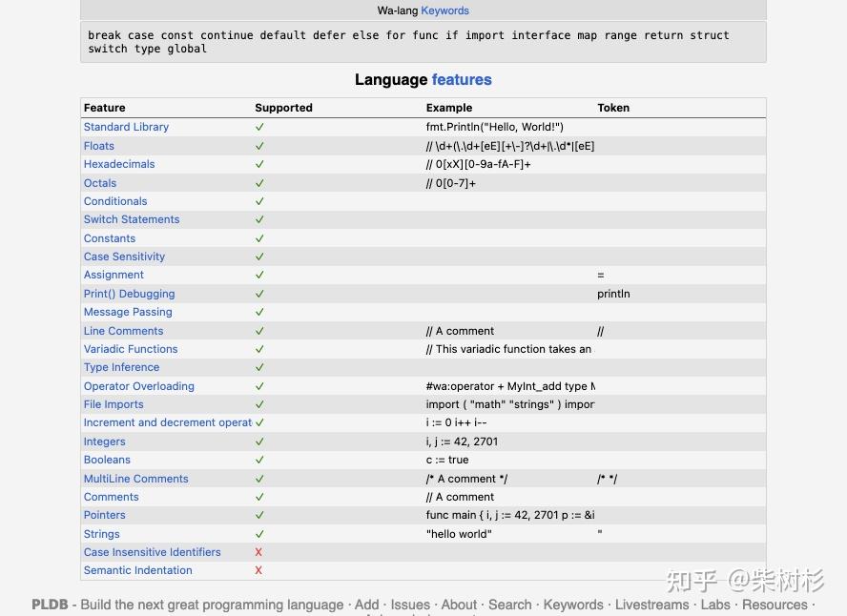Click green checkmark in Pointers row
Image resolution: width=847 pixels, height=616 pixels.
[x=259, y=515]
